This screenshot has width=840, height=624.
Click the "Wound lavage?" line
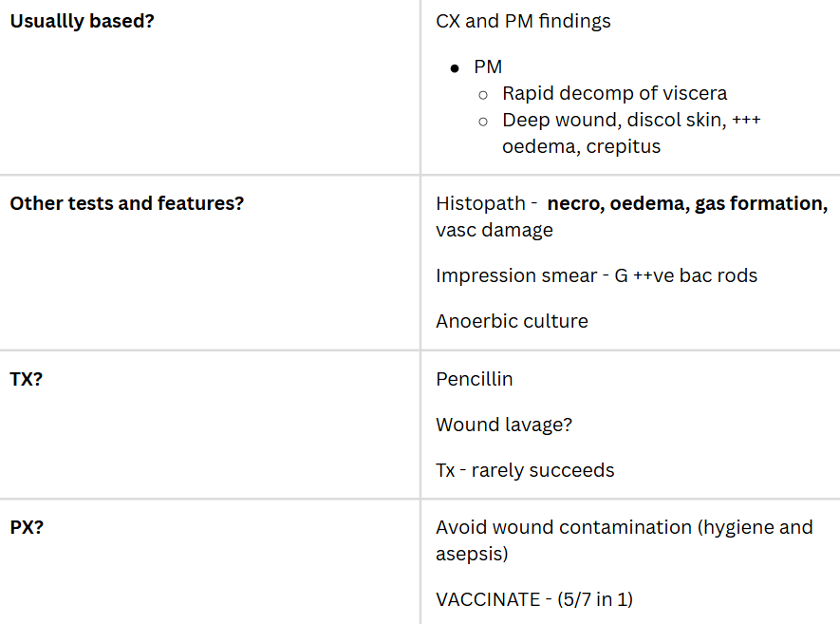coord(504,425)
